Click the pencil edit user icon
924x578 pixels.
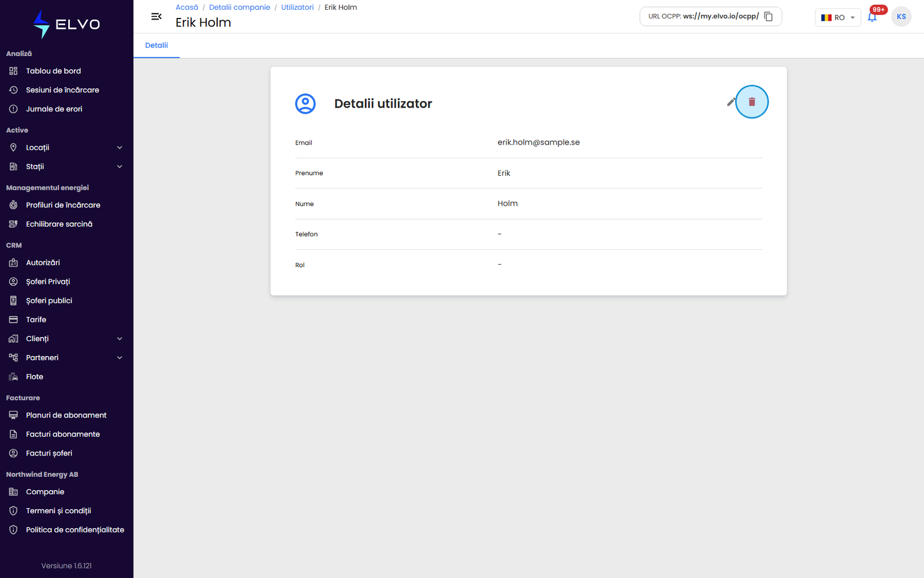[731, 102]
